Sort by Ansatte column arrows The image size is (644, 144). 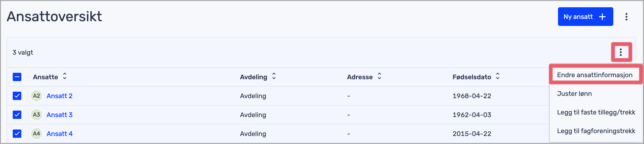point(65,76)
